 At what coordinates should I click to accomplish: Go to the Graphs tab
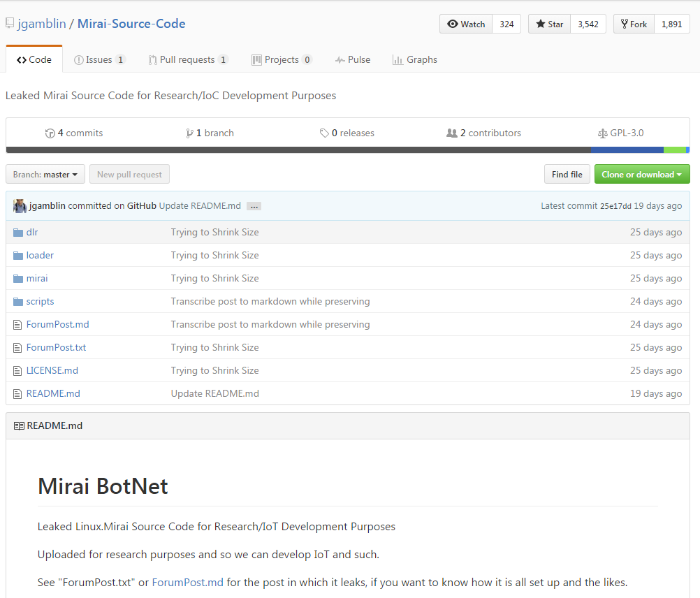[x=415, y=59]
